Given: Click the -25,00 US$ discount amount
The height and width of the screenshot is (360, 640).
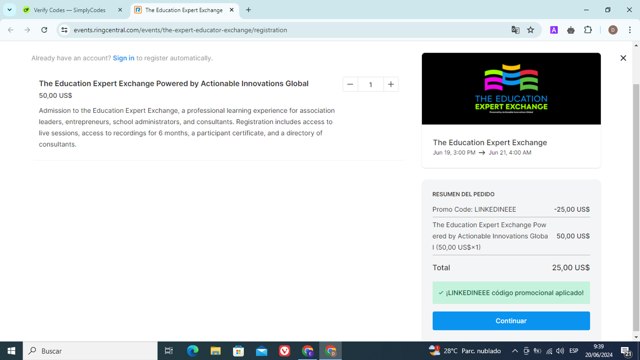Looking at the screenshot, I should [572, 209].
